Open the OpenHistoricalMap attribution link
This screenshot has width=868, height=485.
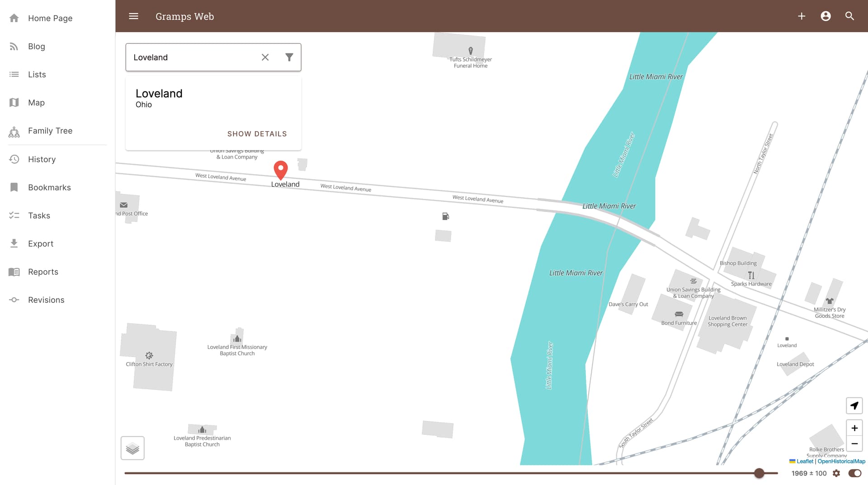pyautogui.click(x=841, y=461)
